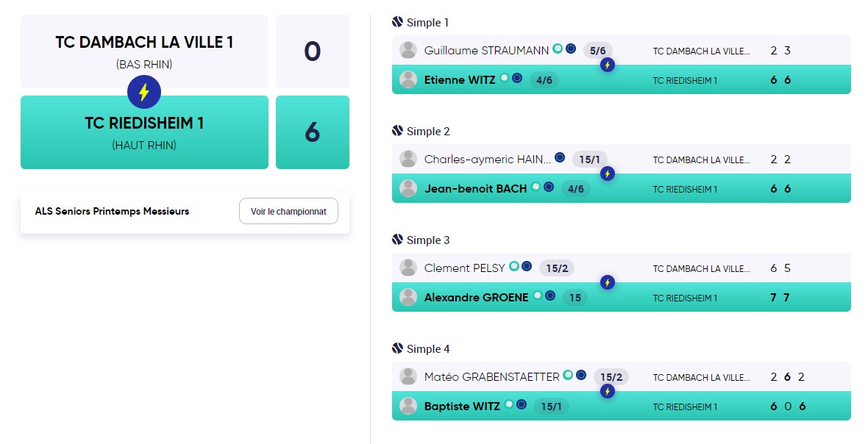The image size is (868, 444).
Task: Click Etienne WITZ's avatar icon
Action: point(408,79)
